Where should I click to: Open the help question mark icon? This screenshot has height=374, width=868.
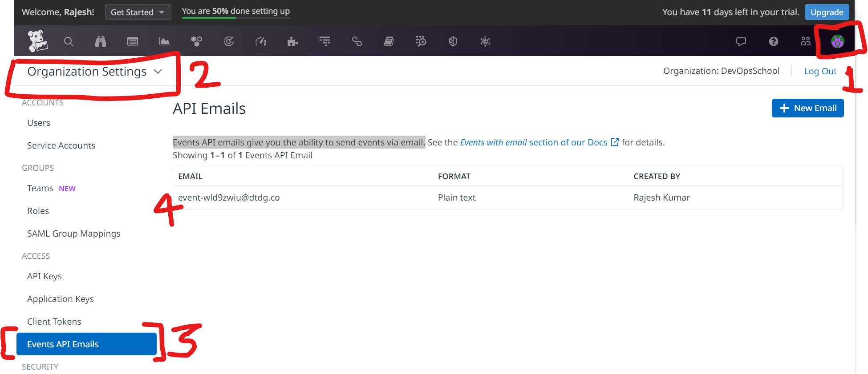point(773,41)
